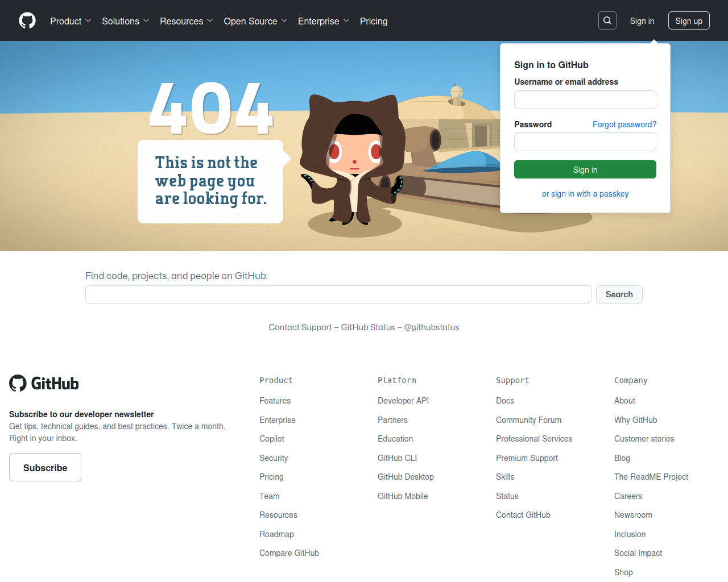Expand the Product dropdown menu
The height and width of the screenshot is (582, 728).
(71, 21)
